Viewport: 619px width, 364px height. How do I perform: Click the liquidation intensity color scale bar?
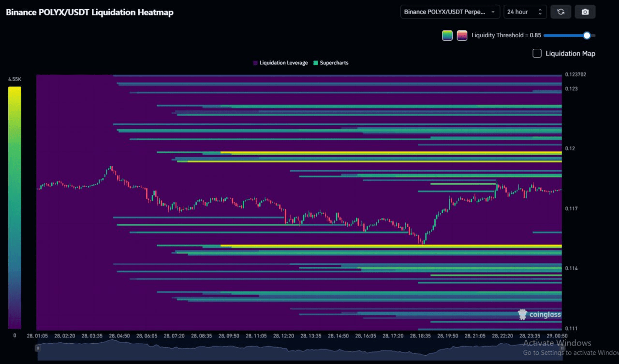click(x=15, y=208)
